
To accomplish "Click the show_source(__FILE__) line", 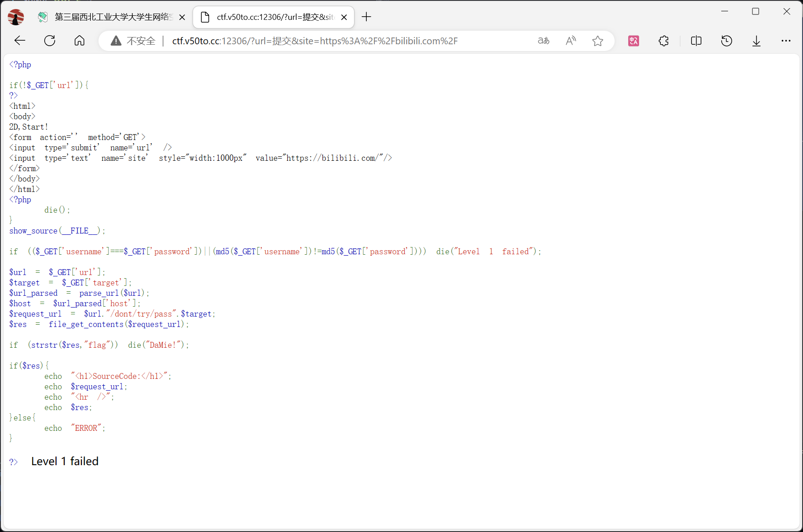I will point(57,231).
